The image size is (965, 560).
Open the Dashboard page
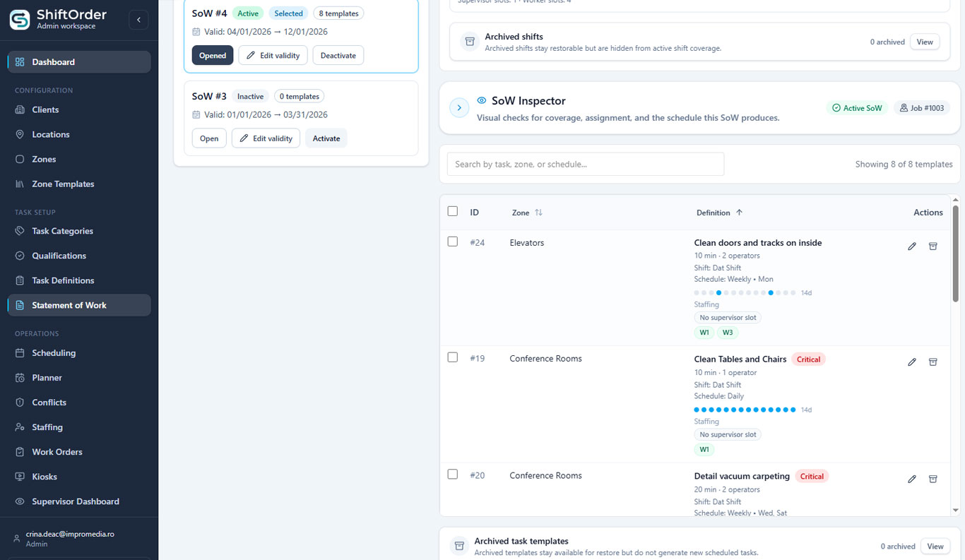[79, 62]
